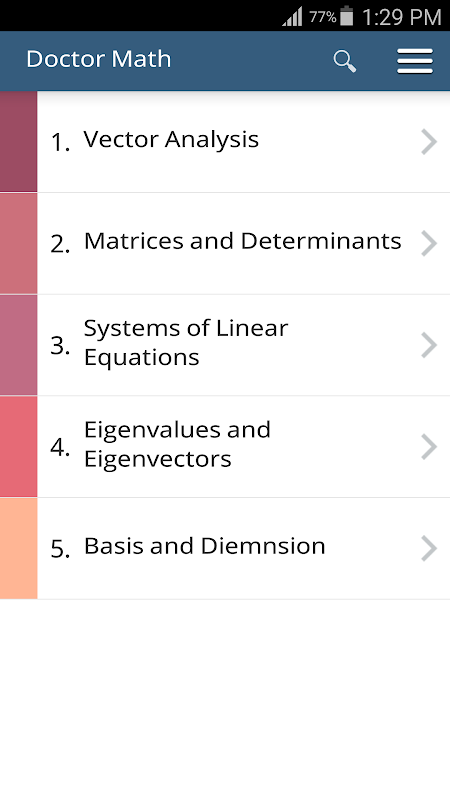Image resolution: width=450 pixels, height=800 pixels.
Task: Click the dark maroon swatch beside Vector Analysis
Action: [18, 142]
